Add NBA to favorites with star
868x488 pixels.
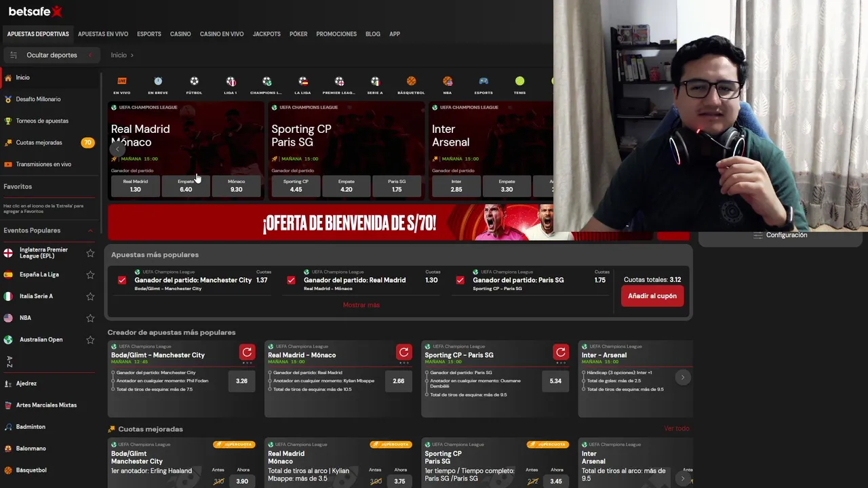pyautogui.click(x=90, y=318)
